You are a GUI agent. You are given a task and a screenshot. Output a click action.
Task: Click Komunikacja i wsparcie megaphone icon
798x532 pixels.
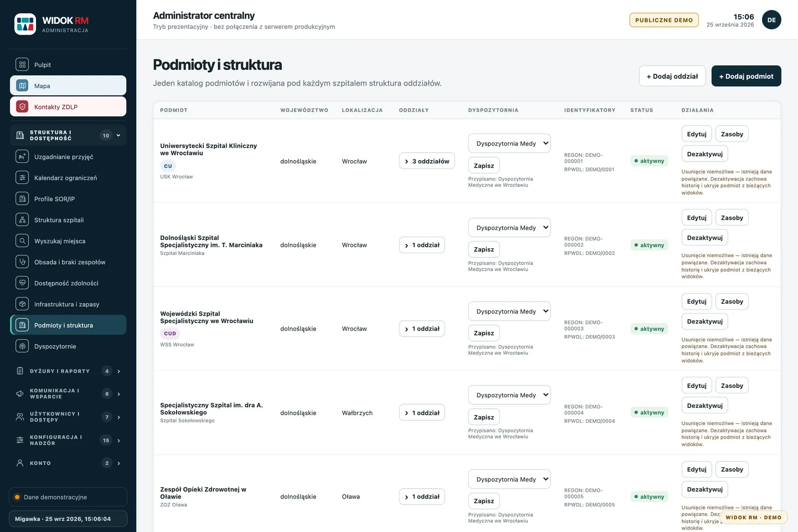click(20, 394)
